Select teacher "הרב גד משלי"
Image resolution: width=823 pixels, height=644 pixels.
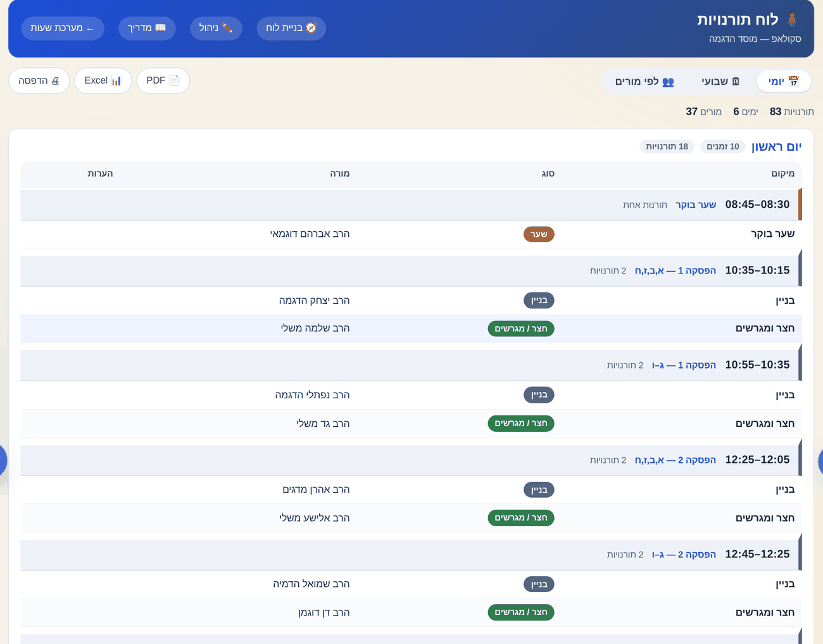click(x=323, y=423)
